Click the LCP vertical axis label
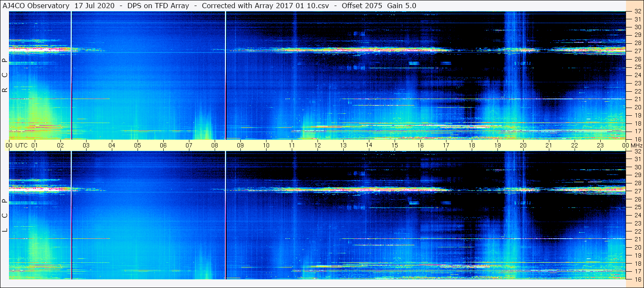The image size is (644, 288). 5,215
